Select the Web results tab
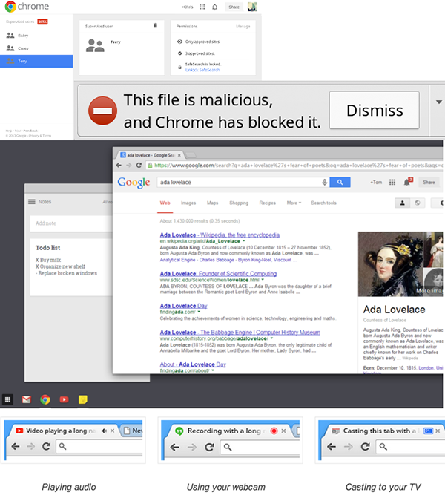This screenshot has height=504, width=445. pos(165,203)
